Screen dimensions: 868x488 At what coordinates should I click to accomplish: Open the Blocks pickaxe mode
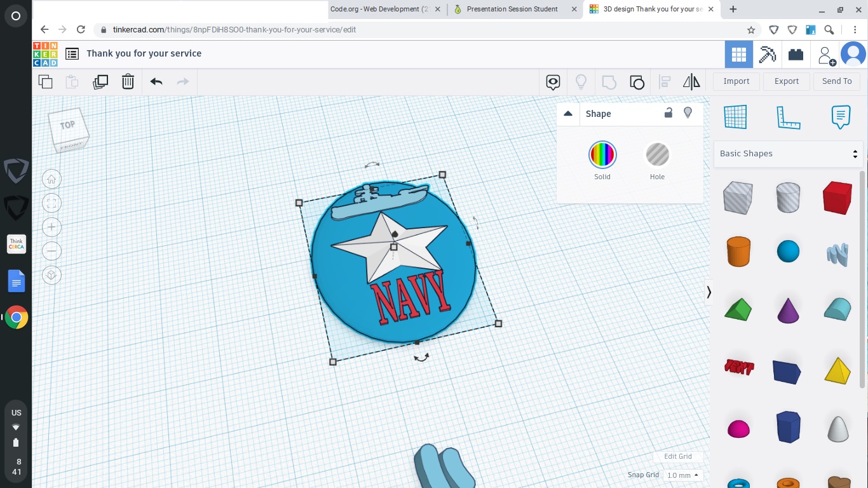(768, 55)
